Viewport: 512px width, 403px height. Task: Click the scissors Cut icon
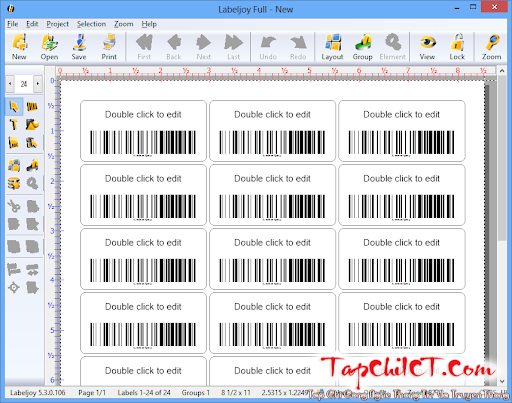(x=14, y=206)
